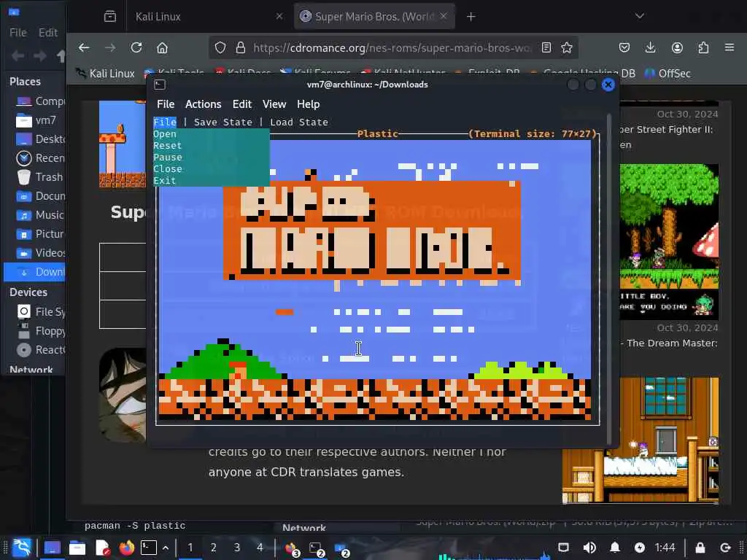The width and height of the screenshot is (747, 560).
Task: Open the network status tray icon
Action: point(564,548)
